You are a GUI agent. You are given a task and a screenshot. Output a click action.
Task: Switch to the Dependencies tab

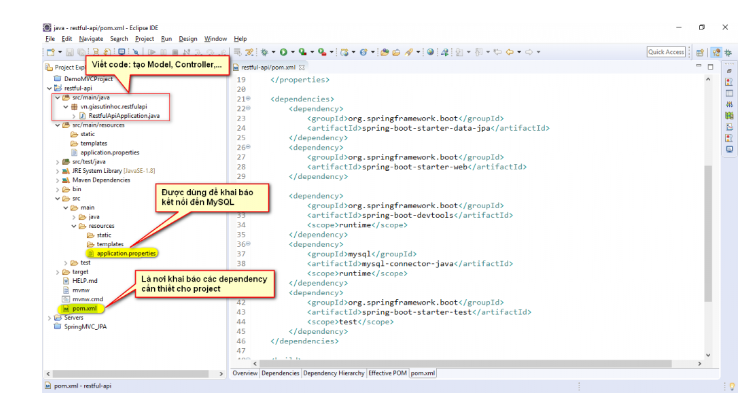coord(280,373)
